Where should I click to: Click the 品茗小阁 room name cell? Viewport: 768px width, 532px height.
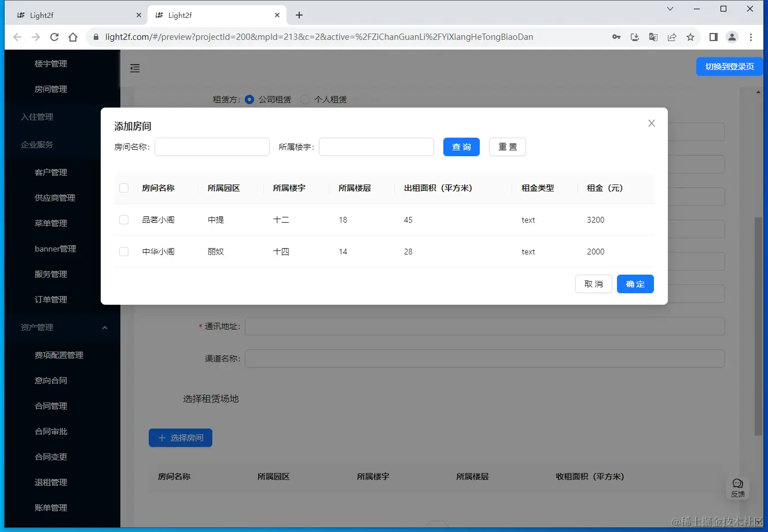[x=158, y=220]
